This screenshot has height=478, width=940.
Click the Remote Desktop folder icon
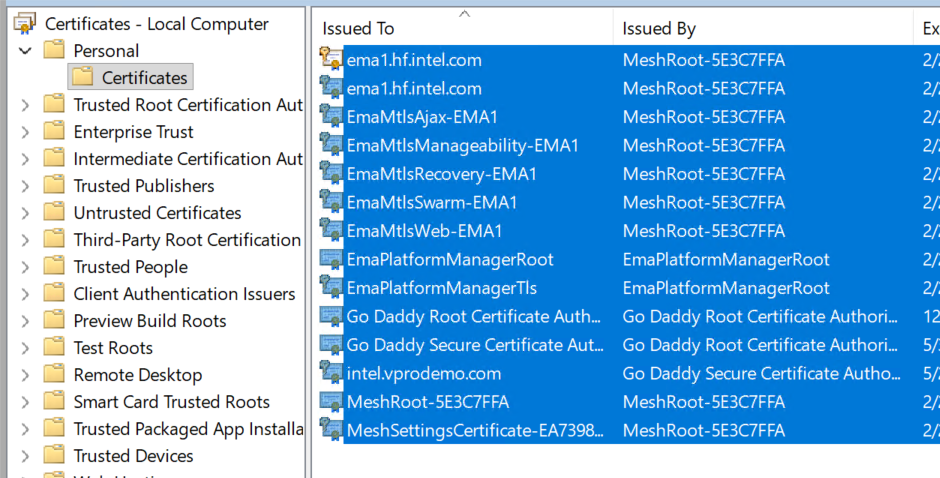pyautogui.click(x=55, y=375)
